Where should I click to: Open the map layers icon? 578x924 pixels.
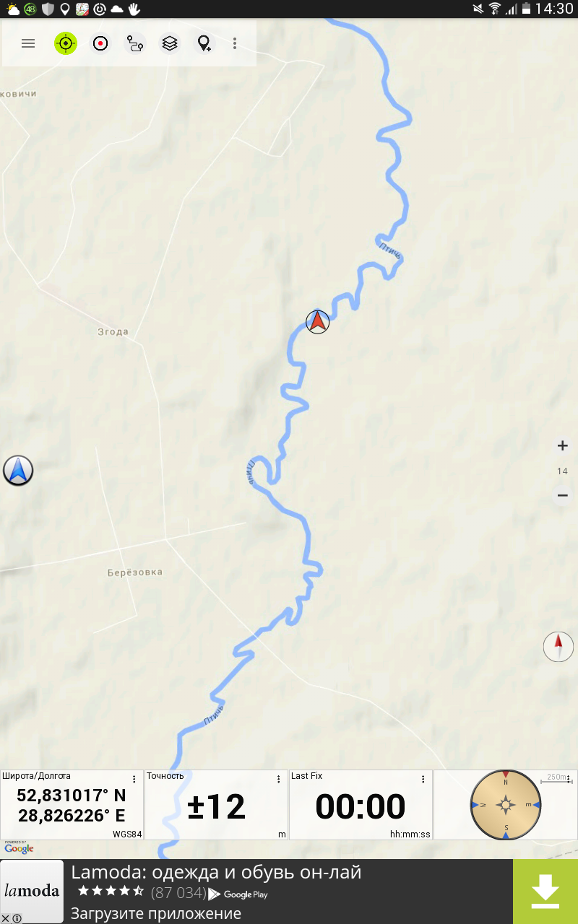point(170,43)
